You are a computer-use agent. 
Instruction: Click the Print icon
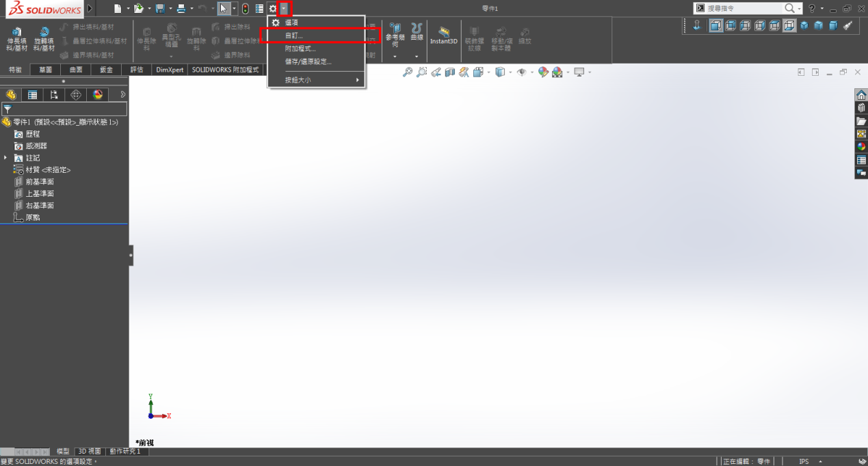tap(181, 8)
